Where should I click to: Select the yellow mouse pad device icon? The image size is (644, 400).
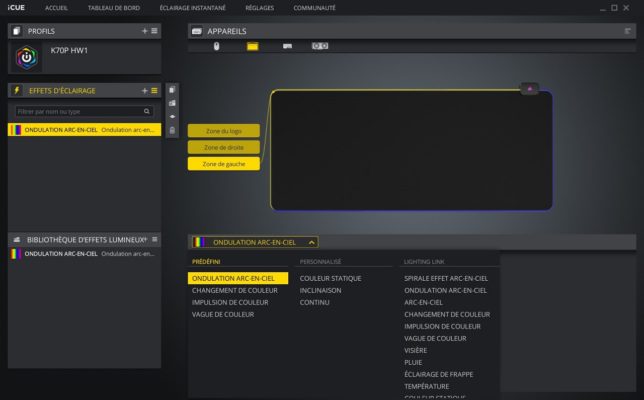coord(253,46)
